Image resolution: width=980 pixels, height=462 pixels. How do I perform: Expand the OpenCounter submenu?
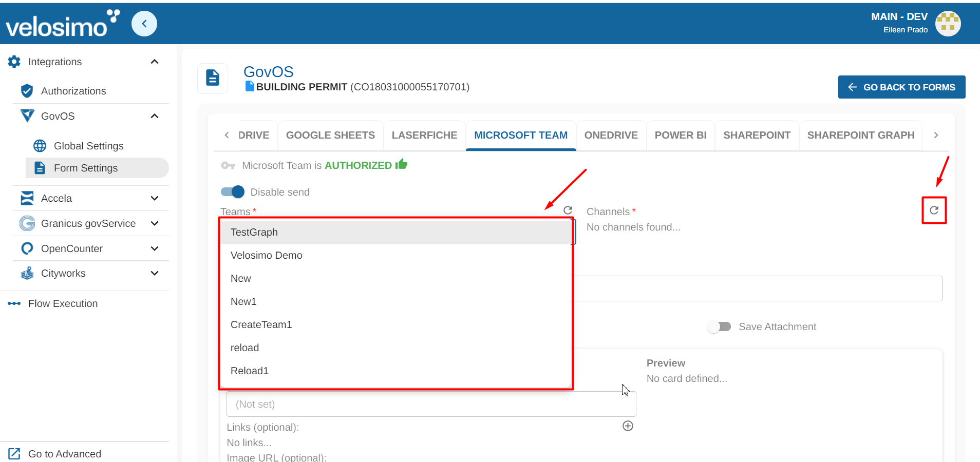click(155, 248)
